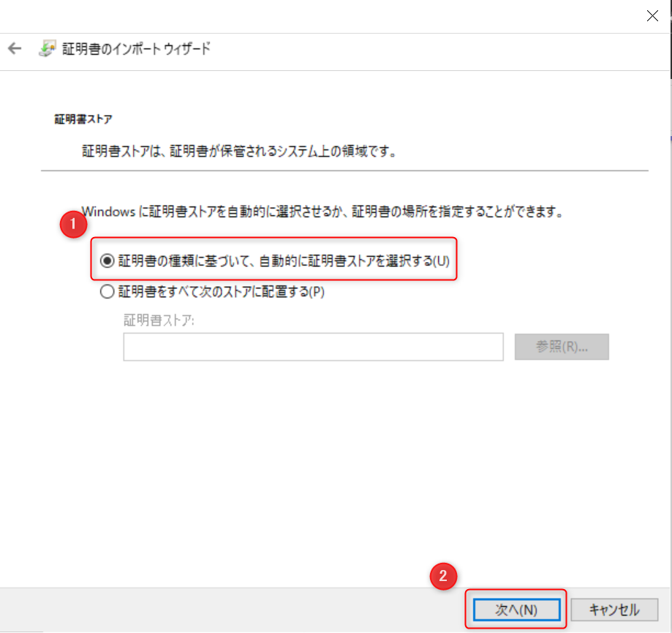672x633 pixels.
Task: Click the gray footer bar left of 次へ(N)
Action: 219,610
